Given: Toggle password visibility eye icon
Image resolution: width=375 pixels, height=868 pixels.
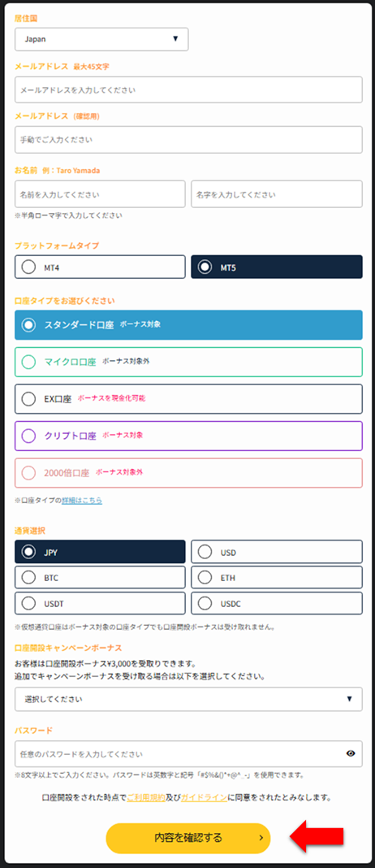Looking at the screenshot, I should coord(350,753).
